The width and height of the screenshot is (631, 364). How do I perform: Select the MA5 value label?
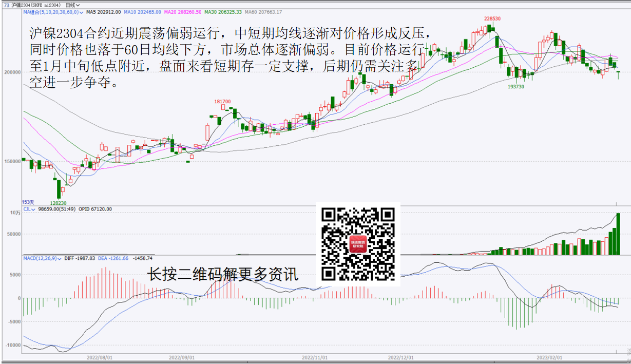point(103,12)
